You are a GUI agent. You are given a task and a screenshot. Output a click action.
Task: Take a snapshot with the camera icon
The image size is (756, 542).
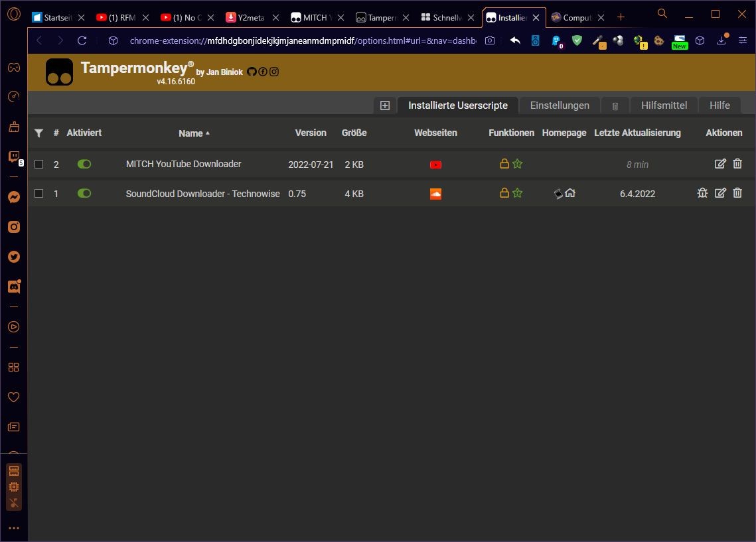coord(490,40)
